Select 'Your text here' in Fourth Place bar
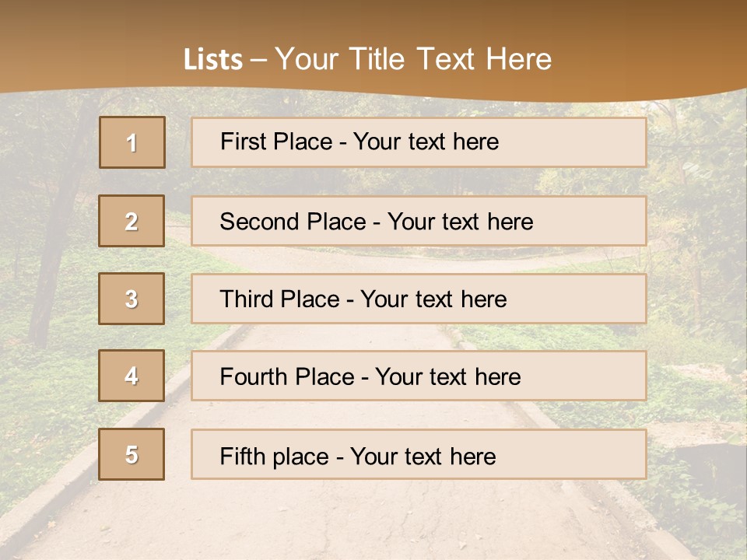The width and height of the screenshot is (747, 560). click(448, 376)
